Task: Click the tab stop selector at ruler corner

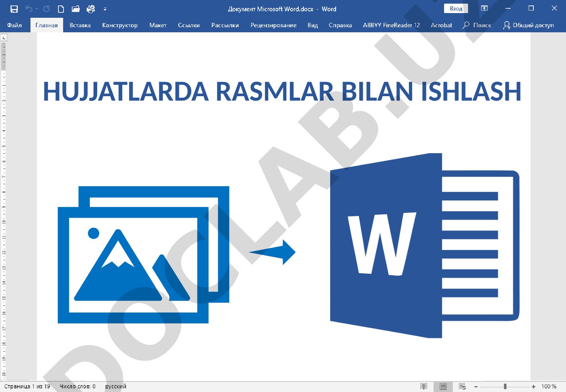Action: click(x=4, y=37)
